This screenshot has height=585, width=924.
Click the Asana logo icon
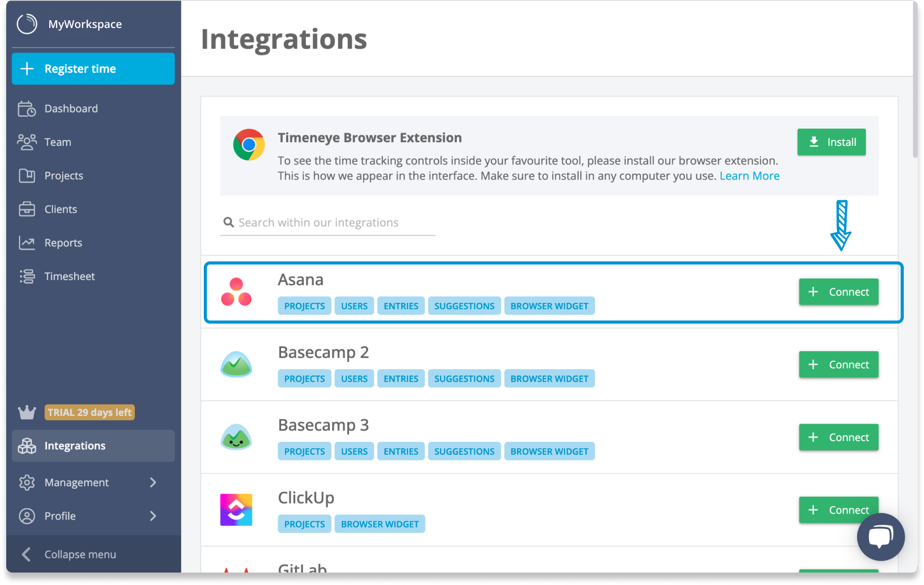coord(236,292)
